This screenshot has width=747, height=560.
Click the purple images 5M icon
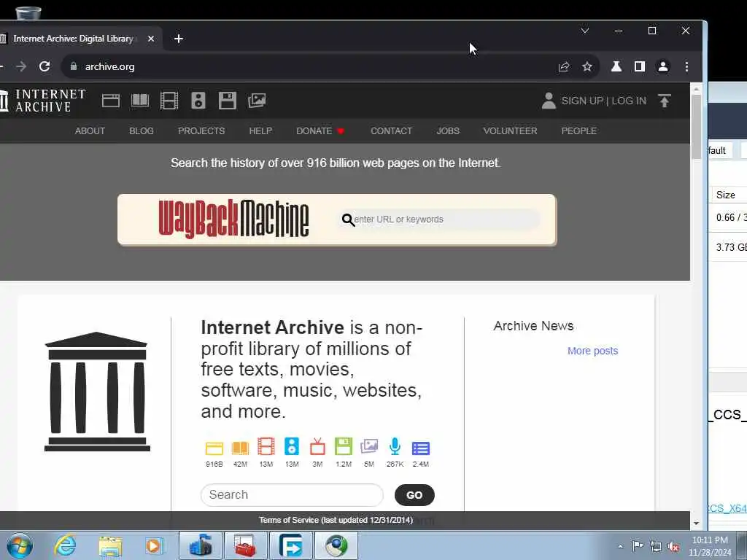(x=369, y=447)
